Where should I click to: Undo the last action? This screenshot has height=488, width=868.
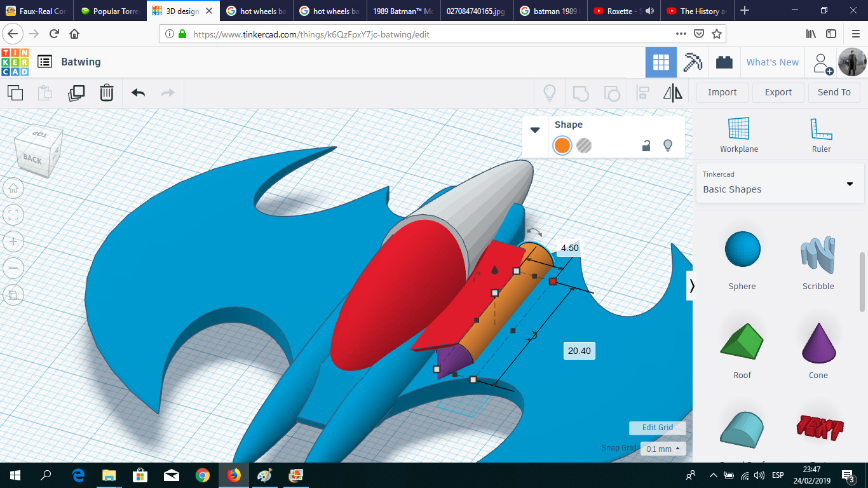[x=138, y=93]
